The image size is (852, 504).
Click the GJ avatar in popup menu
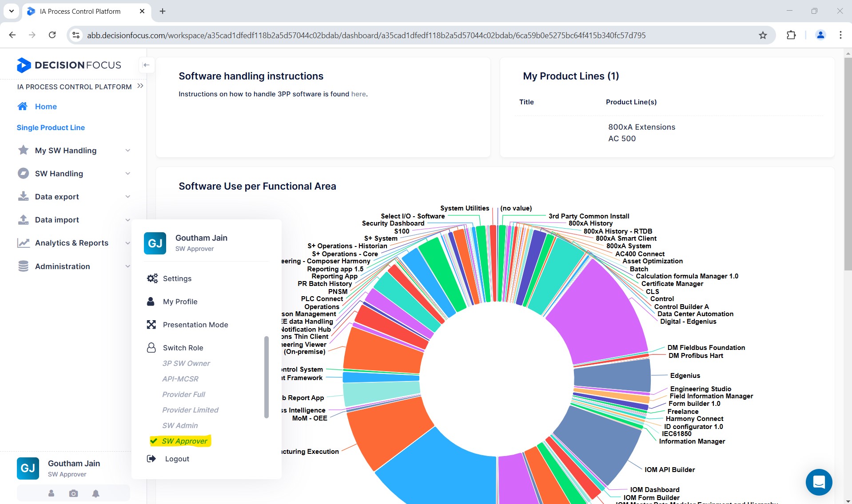pos(155,243)
